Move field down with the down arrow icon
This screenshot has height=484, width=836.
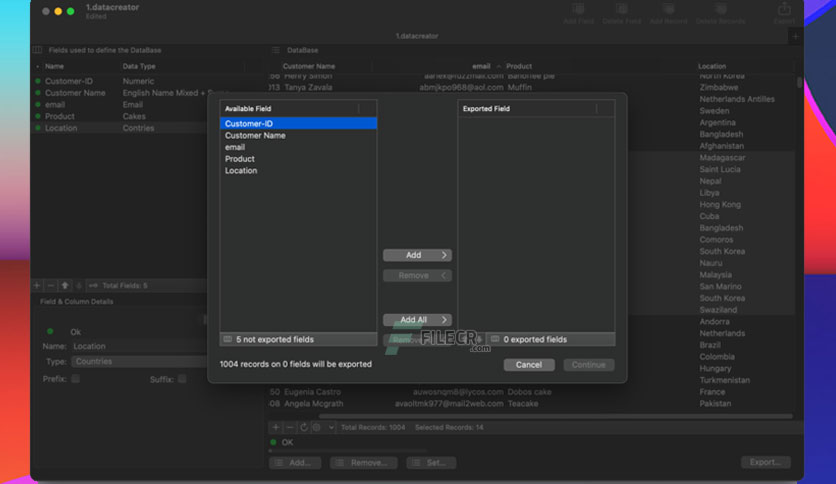tap(78, 286)
